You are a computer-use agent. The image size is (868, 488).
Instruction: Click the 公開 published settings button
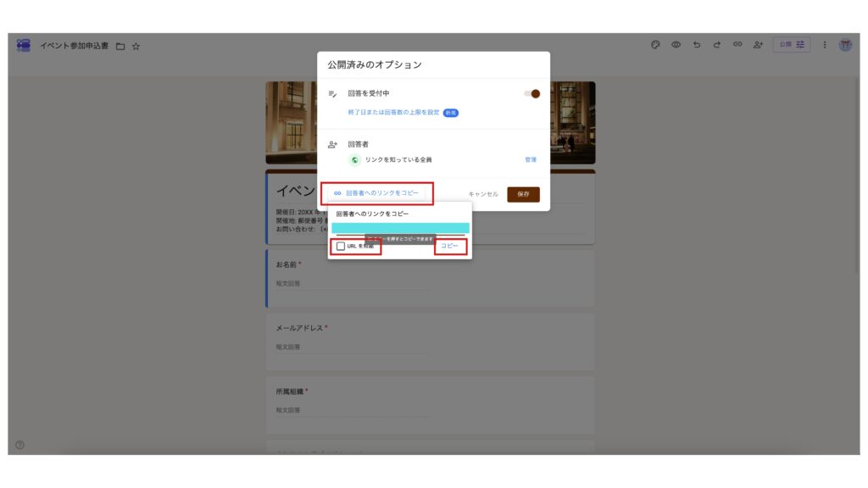pyautogui.click(x=792, y=45)
